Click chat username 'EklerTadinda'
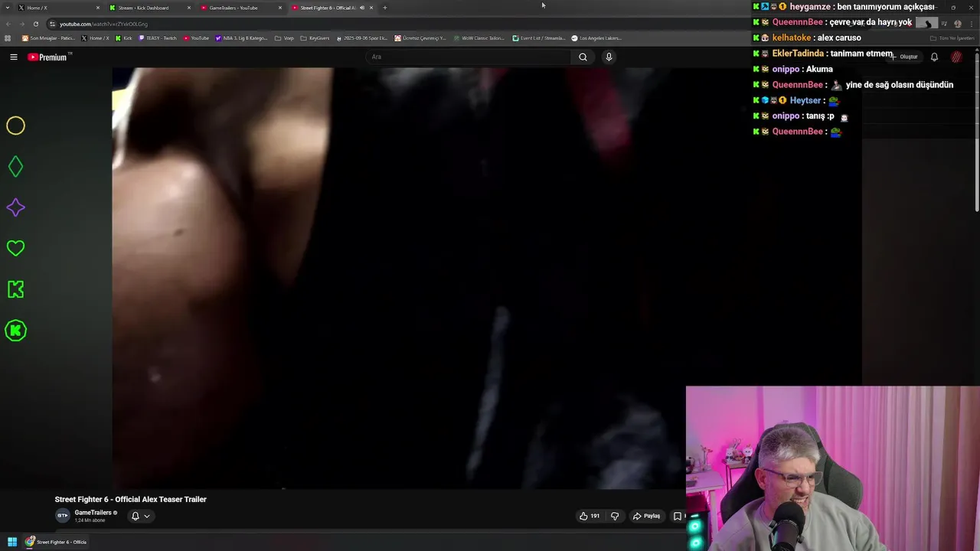 798,54
